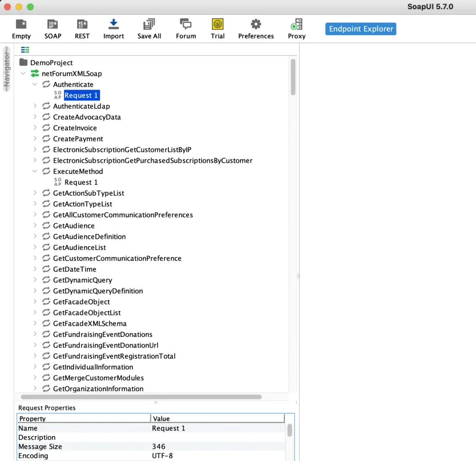
Task: Click the green request icon beside netForumXMLSoap
Action: tap(33, 73)
